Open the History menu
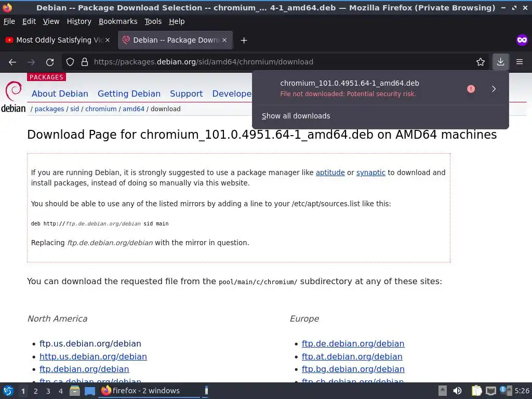Viewport: 532px width, 399px height. pyautogui.click(x=79, y=21)
